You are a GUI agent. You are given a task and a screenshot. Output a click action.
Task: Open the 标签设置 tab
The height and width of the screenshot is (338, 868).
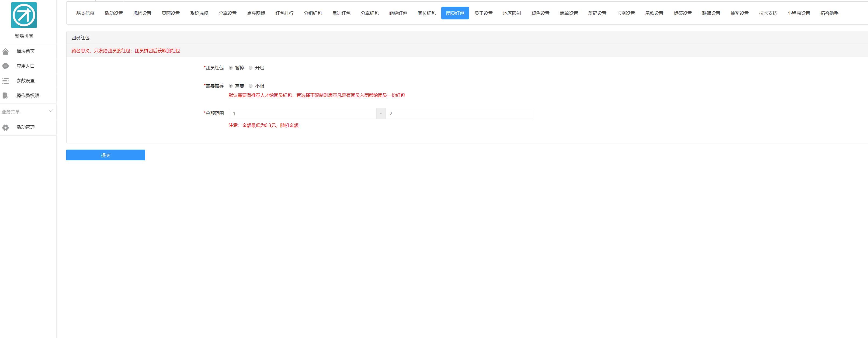click(x=683, y=13)
